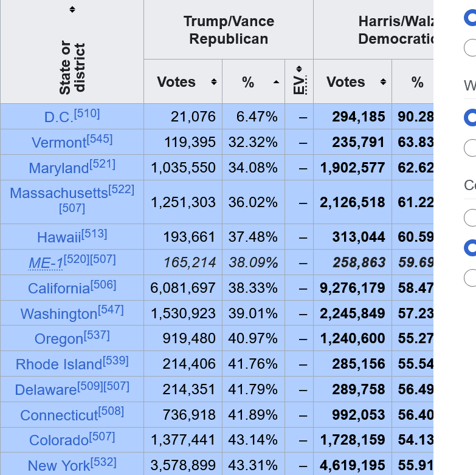Screen dimensions: 476x475
Task: Sort table by State or district column
Action: (x=72, y=10)
